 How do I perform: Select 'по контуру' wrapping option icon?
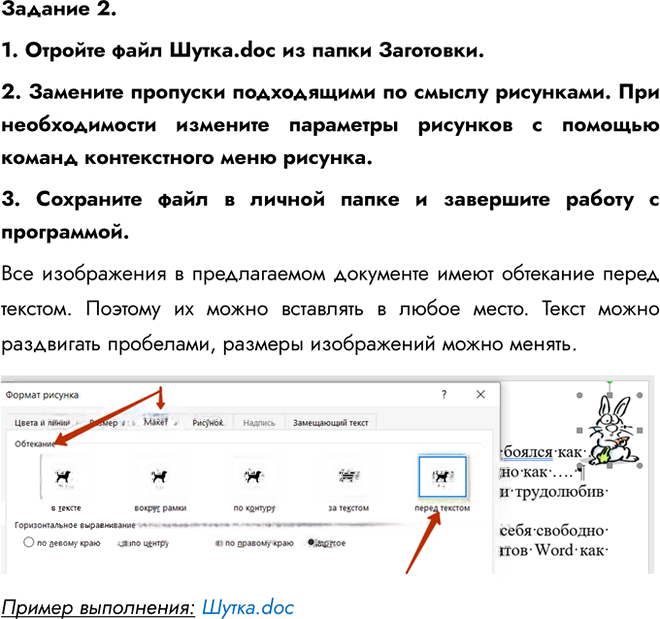[254, 477]
